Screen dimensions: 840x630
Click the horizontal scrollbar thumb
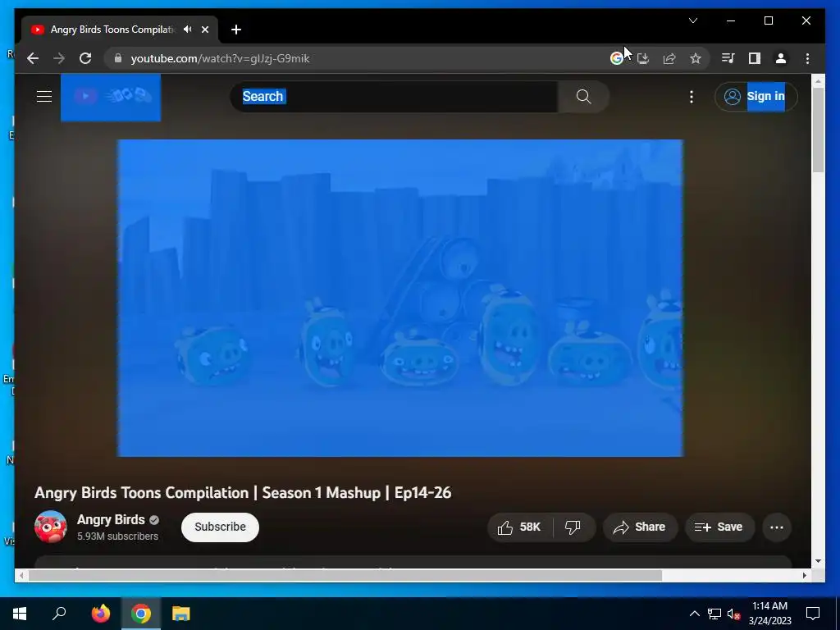pyautogui.click(x=345, y=575)
